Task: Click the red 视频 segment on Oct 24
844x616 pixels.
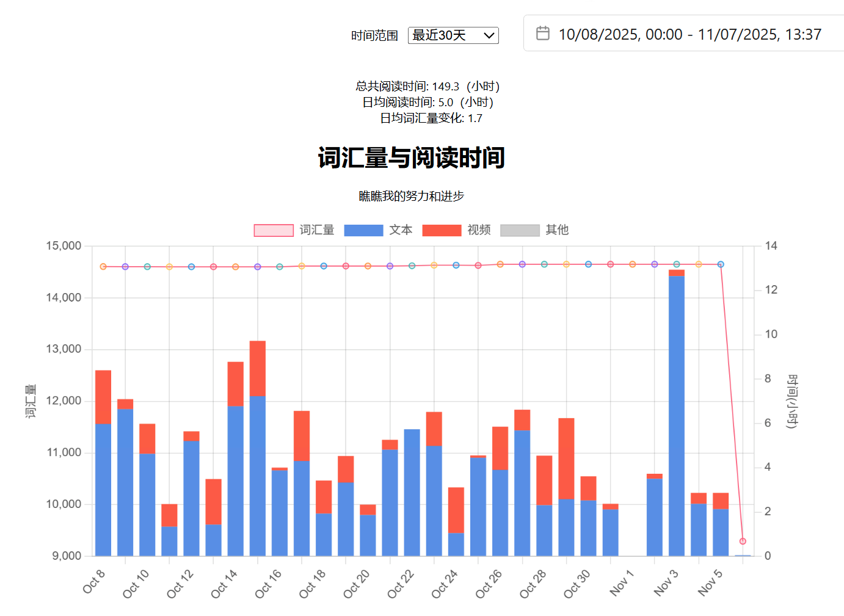Action: [x=456, y=510]
